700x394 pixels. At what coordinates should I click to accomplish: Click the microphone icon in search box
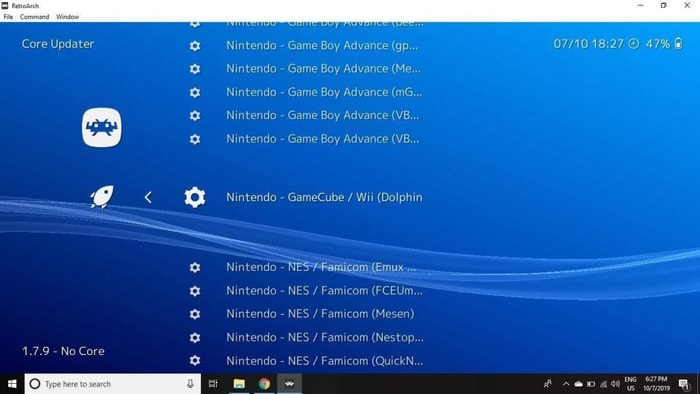(x=190, y=384)
